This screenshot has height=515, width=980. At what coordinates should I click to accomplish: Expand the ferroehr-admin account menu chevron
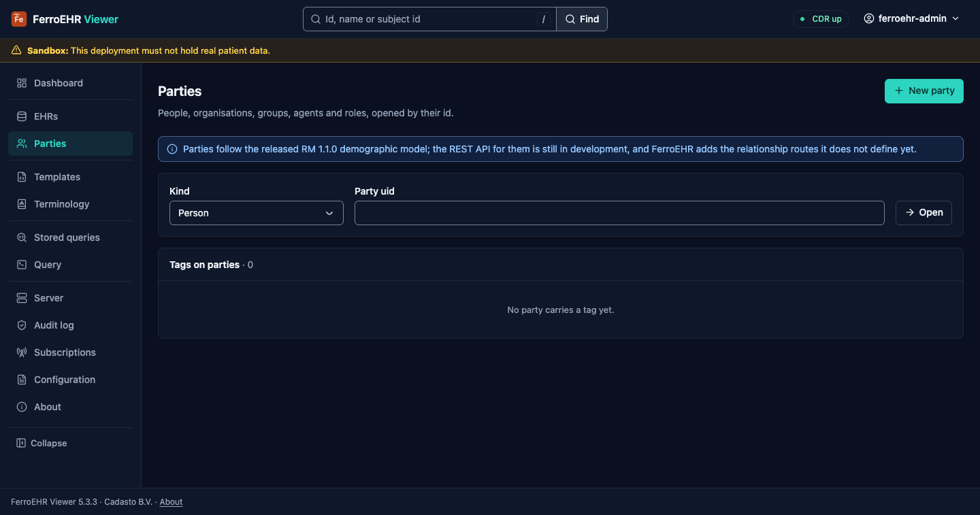coord(955,19)
